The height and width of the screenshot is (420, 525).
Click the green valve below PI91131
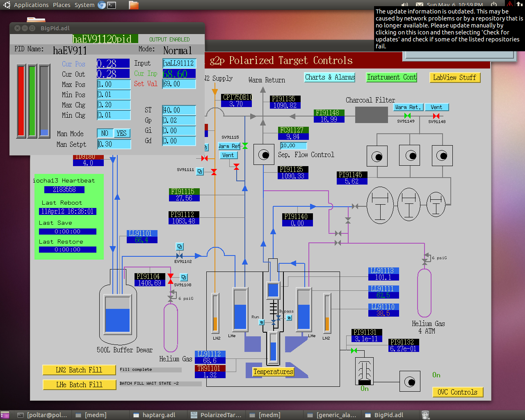pyautogui.click(x=354, y=350)
